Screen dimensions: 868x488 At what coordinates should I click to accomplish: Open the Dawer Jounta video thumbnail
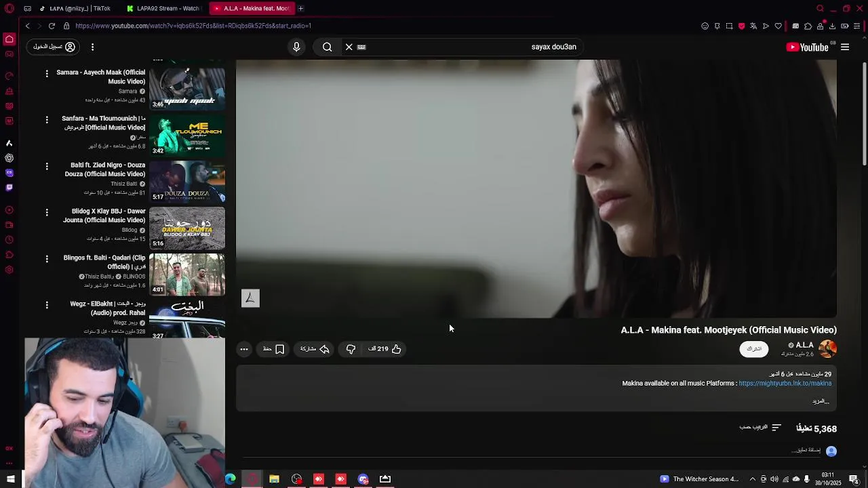point(187,228)
